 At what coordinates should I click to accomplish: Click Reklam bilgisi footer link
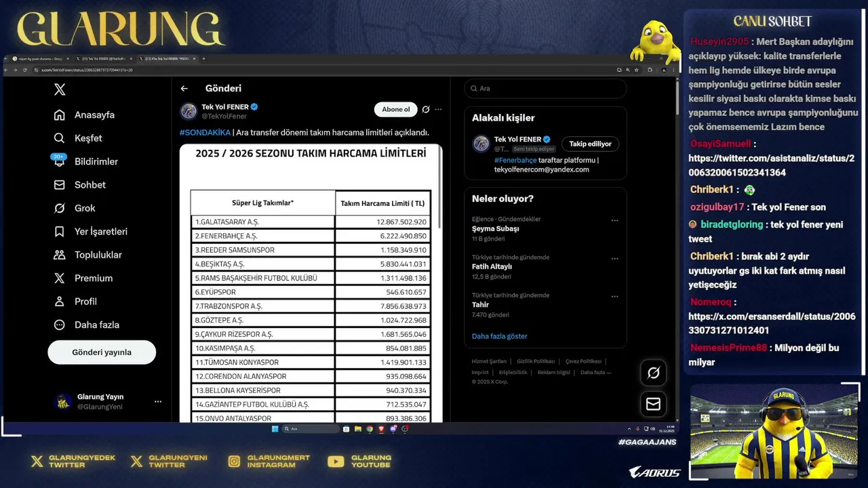coord(554,372)
